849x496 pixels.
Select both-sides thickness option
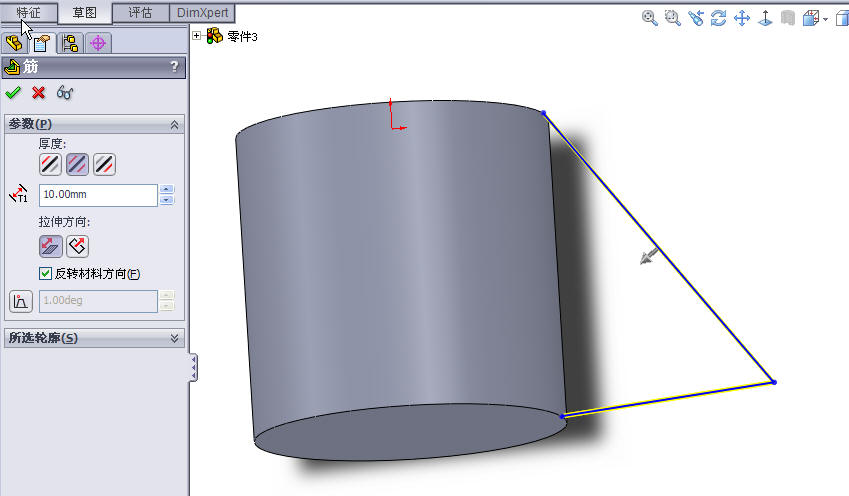[77, 164]
